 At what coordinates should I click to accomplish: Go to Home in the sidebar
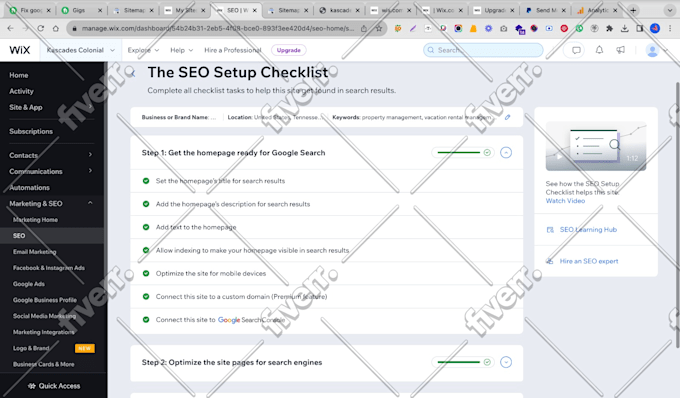click(x=19, y=75)
